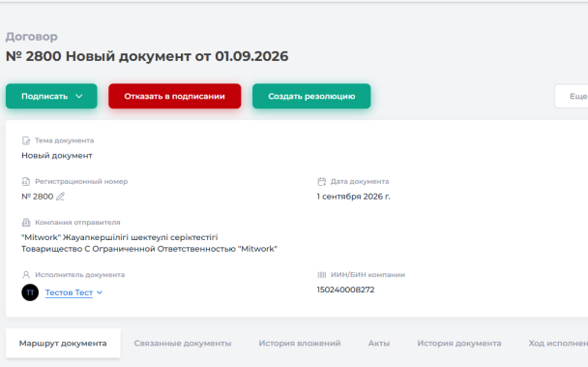Open the Ход исполнения tab

tap(558, 343)
